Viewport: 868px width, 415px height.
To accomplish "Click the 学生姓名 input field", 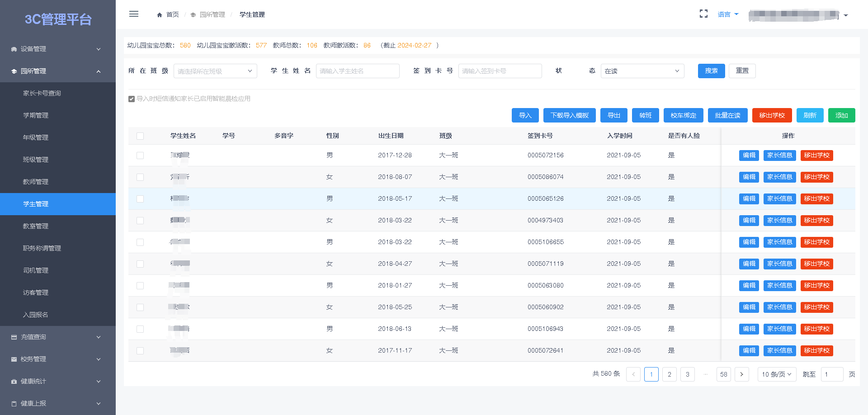I will [x=357, y=71].
